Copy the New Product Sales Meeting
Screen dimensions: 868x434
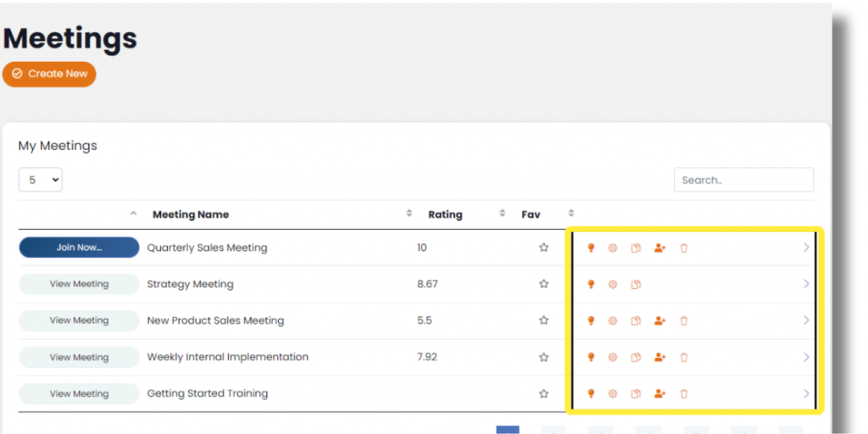click(x=636, y=321)
